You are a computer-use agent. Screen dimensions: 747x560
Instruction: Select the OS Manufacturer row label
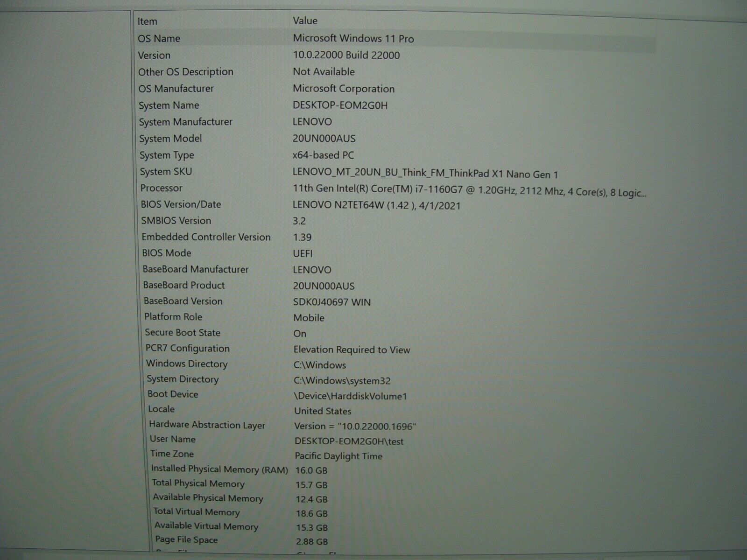click(176, 89)
